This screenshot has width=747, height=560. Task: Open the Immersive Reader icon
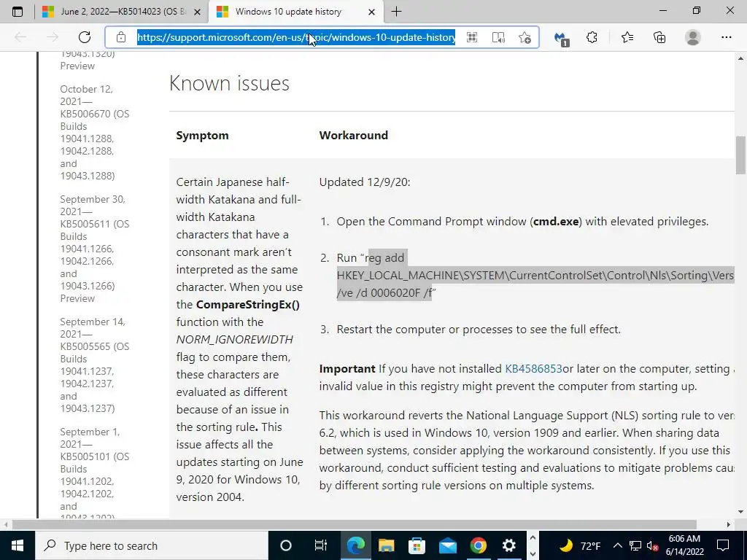(x=498, y=37)
